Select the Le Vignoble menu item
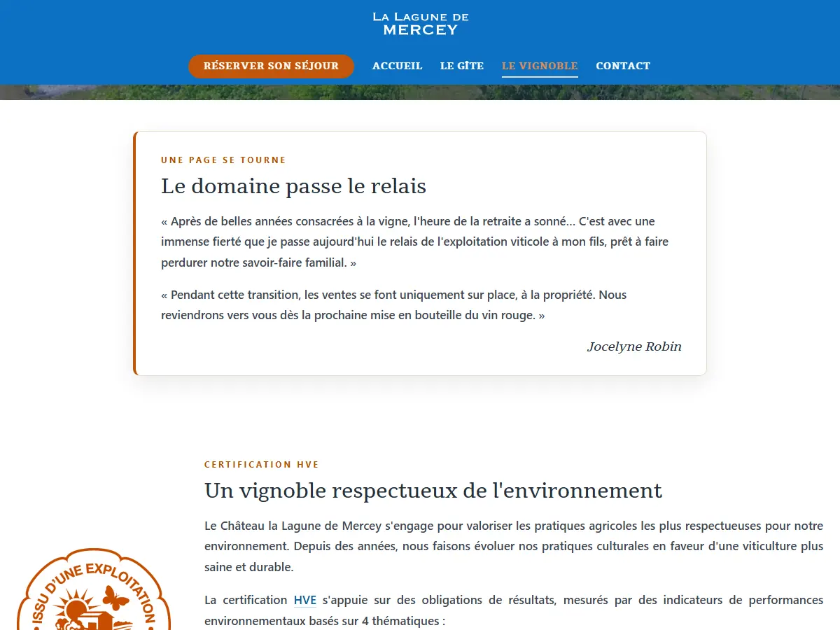Screen dimensions: 840x630 click(x=540, y=66)
